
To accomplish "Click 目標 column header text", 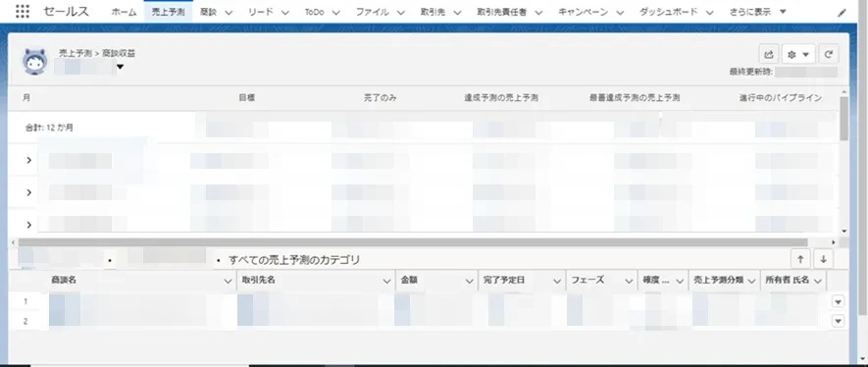I will [247, 98].
